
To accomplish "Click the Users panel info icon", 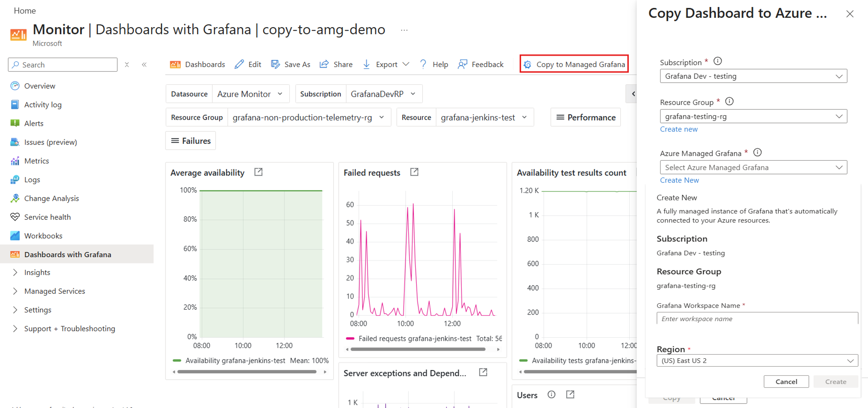I will pyautogui.click(x=551, y=395).
